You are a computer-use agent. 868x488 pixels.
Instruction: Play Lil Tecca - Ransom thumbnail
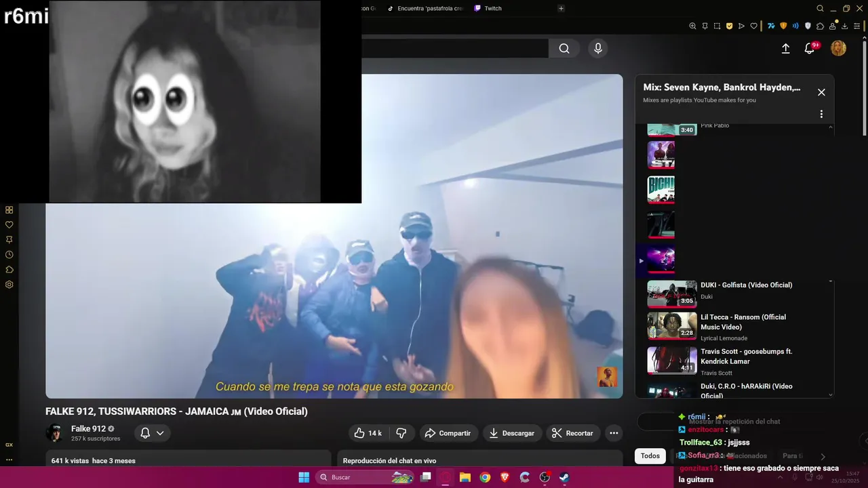click(x=672, y=326)
